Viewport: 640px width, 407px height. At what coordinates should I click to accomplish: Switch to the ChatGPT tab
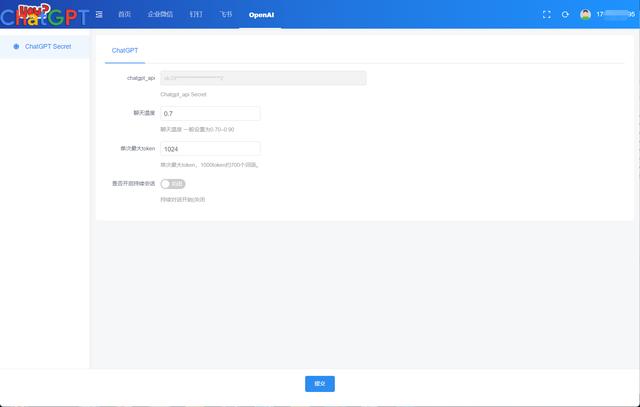(x=125, y=51)
